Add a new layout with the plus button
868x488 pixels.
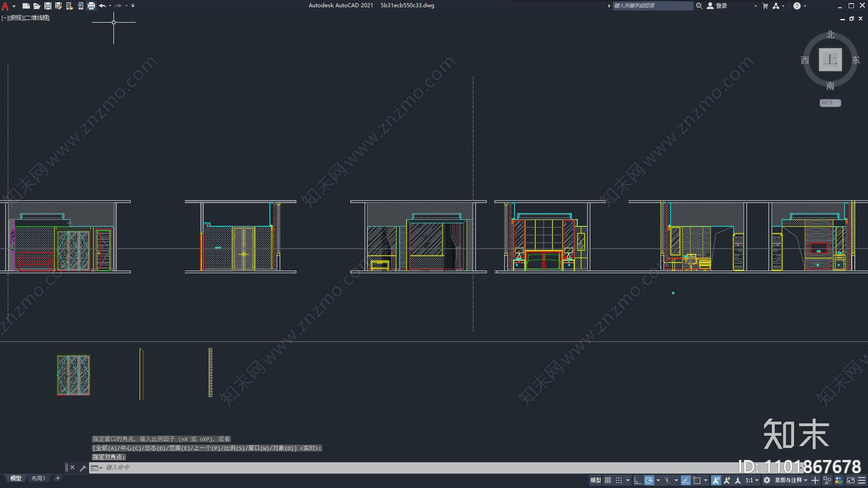[x=58, y=478]
